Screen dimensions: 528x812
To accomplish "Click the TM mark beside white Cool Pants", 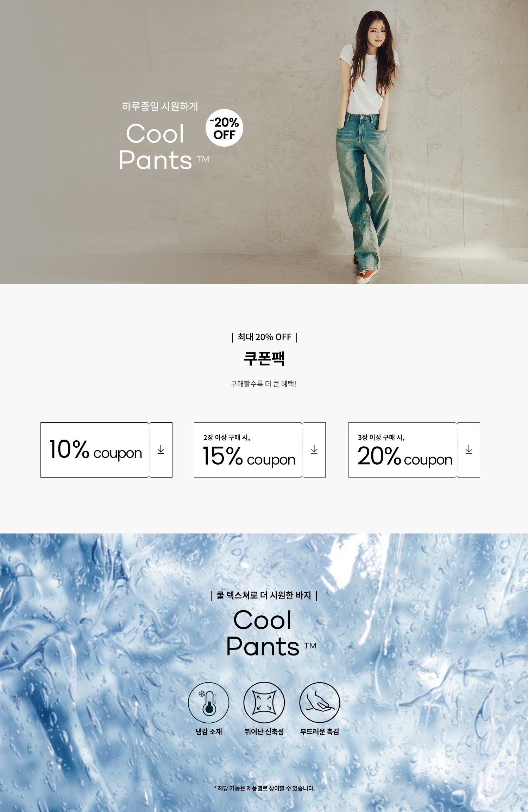I will click(203, 159).
